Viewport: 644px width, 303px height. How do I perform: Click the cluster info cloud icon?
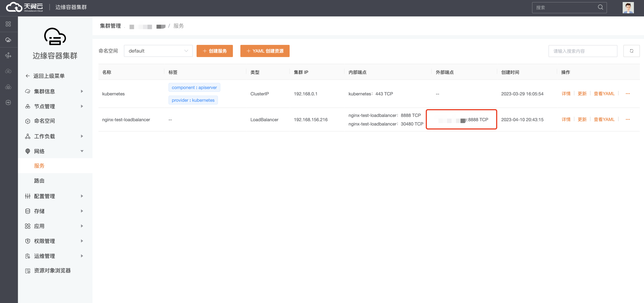click(x=28, y=91)
